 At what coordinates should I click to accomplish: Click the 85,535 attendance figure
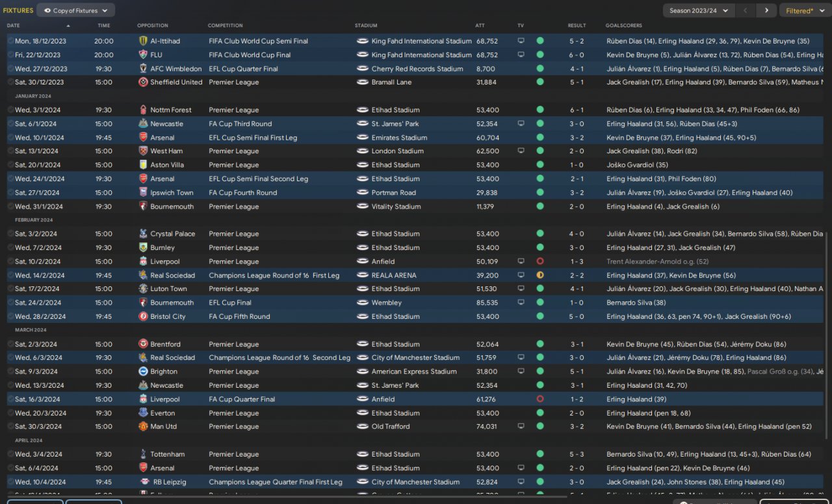pyautogui.click(x=487, y=303)
